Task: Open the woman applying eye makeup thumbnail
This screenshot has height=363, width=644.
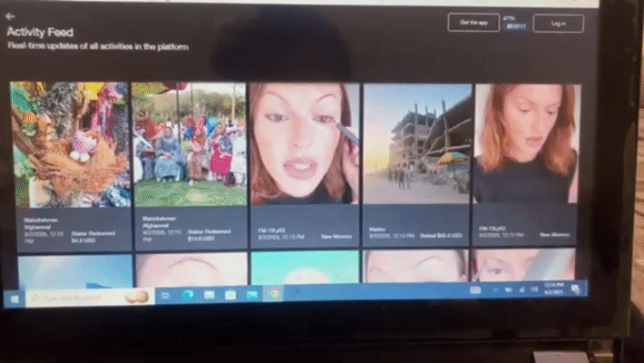Action: [x=305, y=144]
